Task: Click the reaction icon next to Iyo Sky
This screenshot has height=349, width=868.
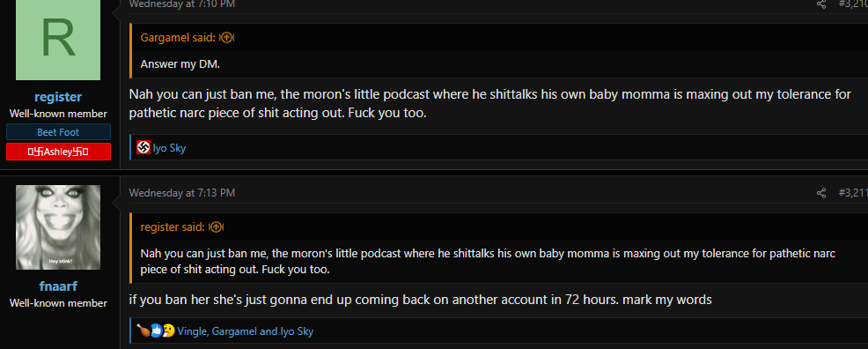Action: click(143, 147)
